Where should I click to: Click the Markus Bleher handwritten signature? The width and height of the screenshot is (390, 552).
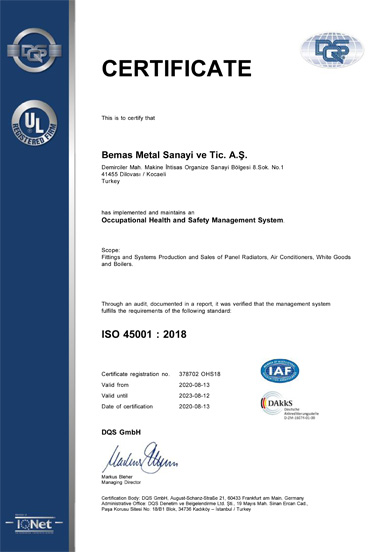point(140,457)
